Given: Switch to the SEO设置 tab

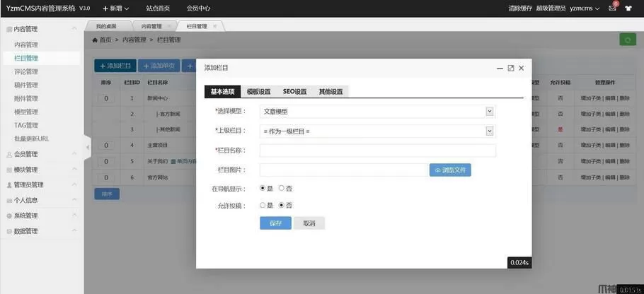Looking at the screenshot, I should click(294, 92).
